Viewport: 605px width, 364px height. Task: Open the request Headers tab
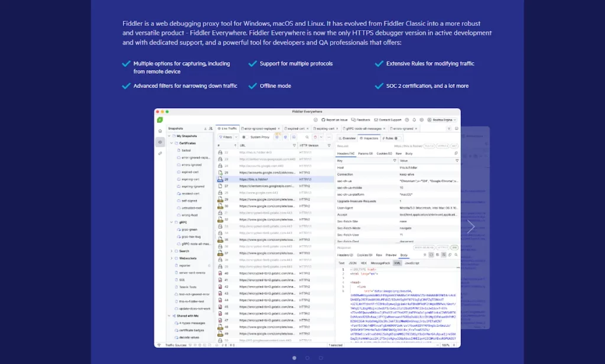click(346, 154)
